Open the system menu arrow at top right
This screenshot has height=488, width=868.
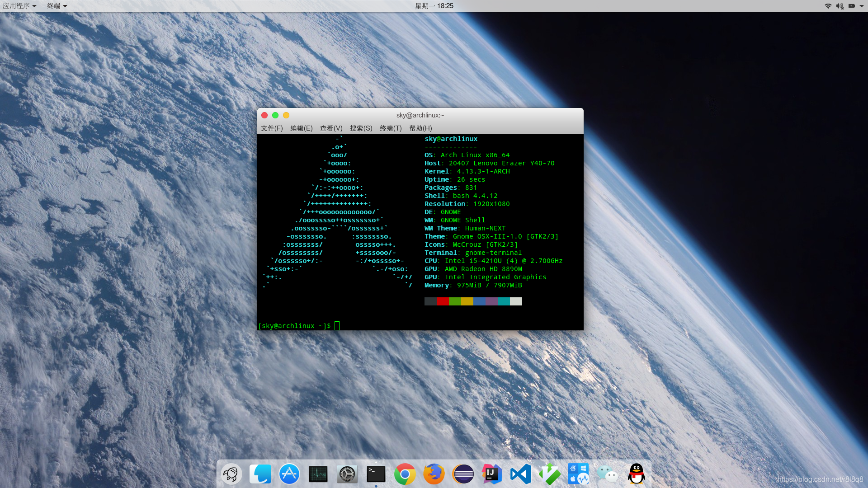click(x=862, y=6)
